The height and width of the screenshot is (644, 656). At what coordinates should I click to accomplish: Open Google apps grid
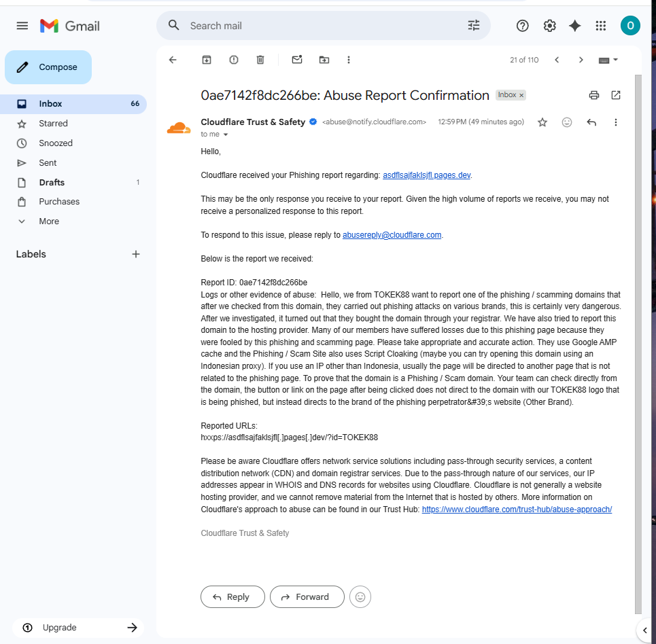coord(601,26)
